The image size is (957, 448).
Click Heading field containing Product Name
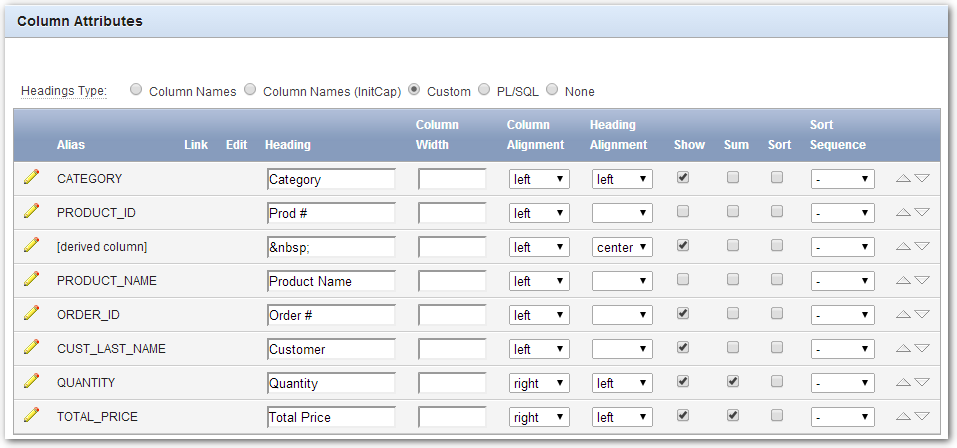point(331,281)
